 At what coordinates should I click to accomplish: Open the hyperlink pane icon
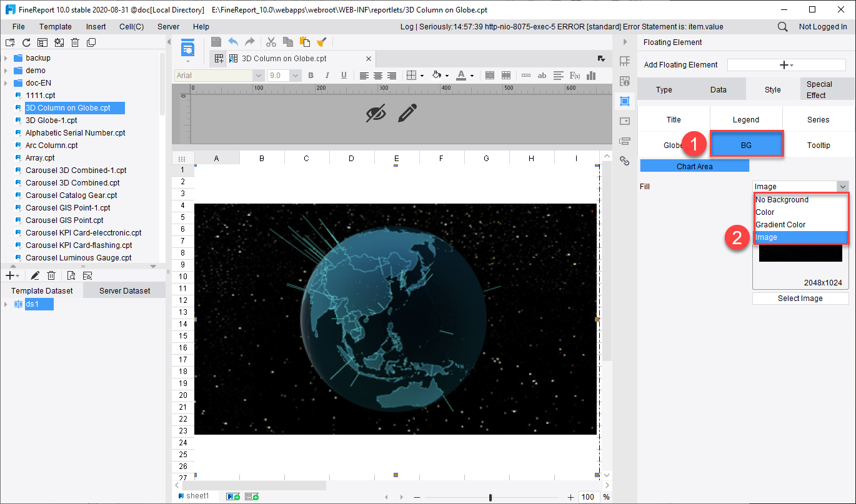(x=624, y=161)
